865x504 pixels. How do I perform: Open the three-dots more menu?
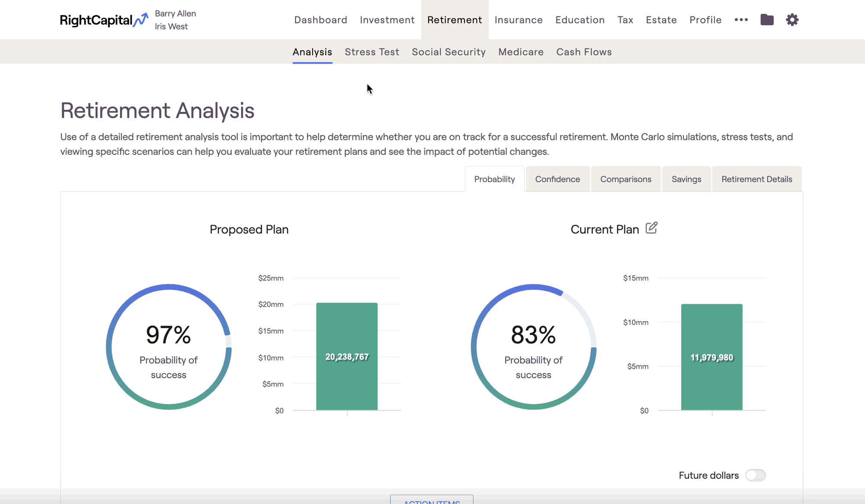[x=741, y=20]
